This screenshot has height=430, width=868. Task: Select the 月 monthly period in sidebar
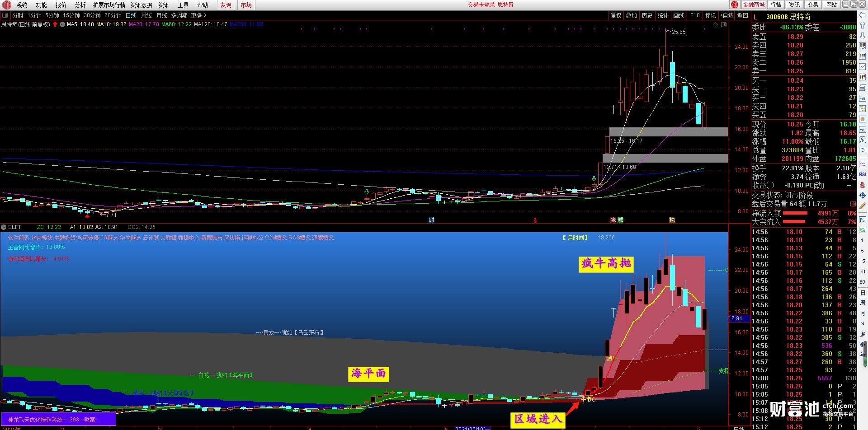(x=863, y=313)
